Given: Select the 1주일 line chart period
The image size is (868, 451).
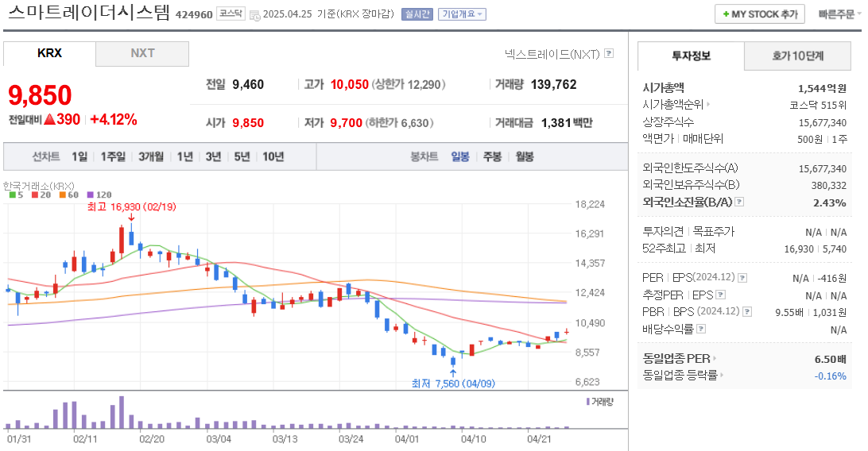Looking at the screenshot, I should coord(113,157).
